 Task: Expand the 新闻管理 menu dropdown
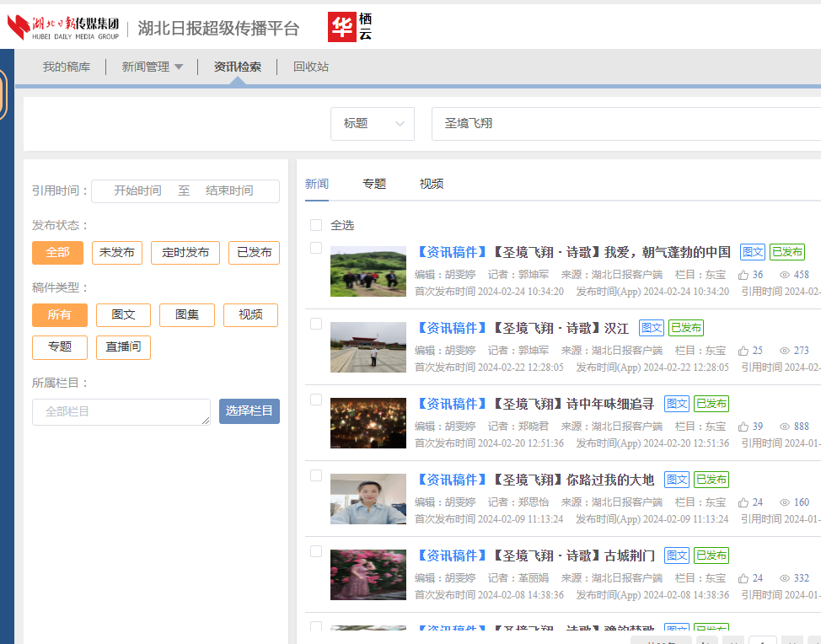pos(153,67)
